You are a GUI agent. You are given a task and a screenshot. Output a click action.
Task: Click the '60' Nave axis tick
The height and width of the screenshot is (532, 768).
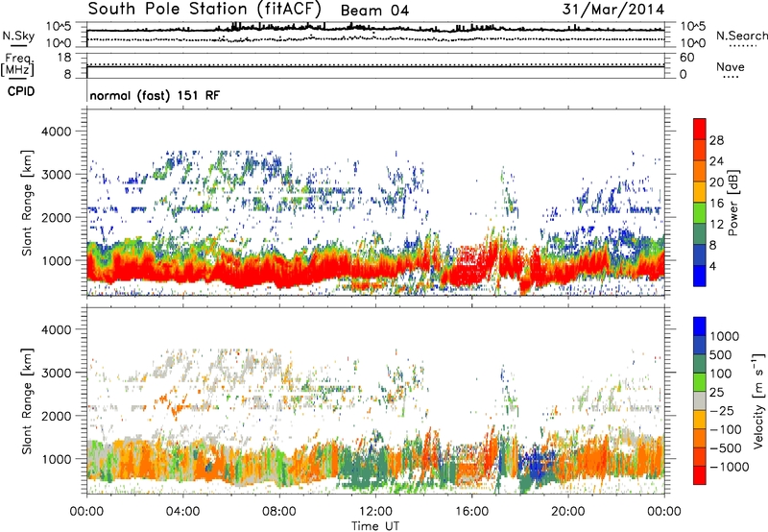coord(686,58)
